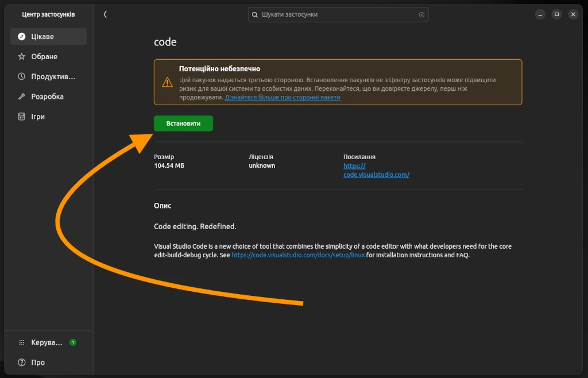Click the warning triangle icon
The image size is (588, 378).
pos(167,82)
